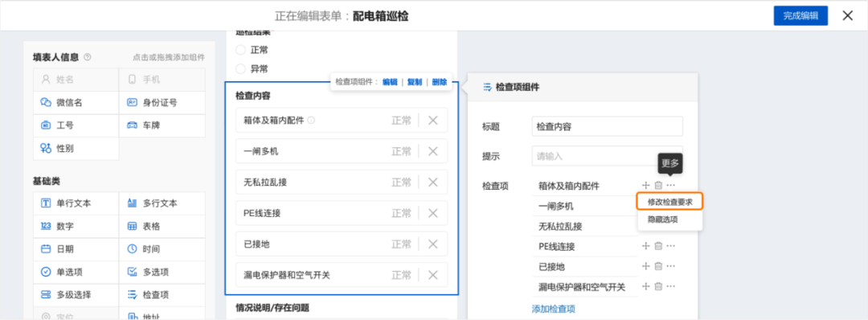The height and width of the screenshot is (320, 868).
Task: Add the 表格 component
Action: [x=162, y=227]
